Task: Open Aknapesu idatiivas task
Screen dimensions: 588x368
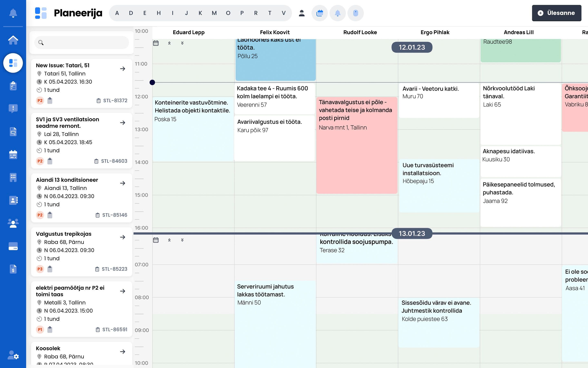Action: tap(520, 161)
